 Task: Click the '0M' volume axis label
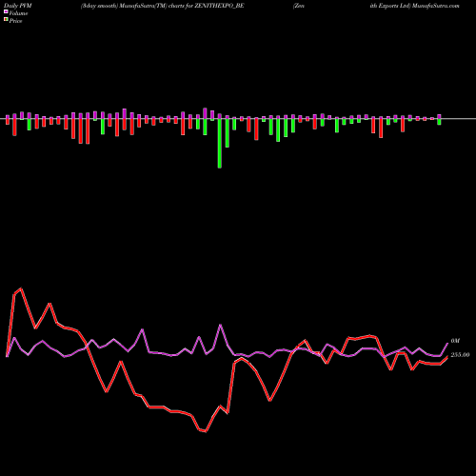[455, 341]
